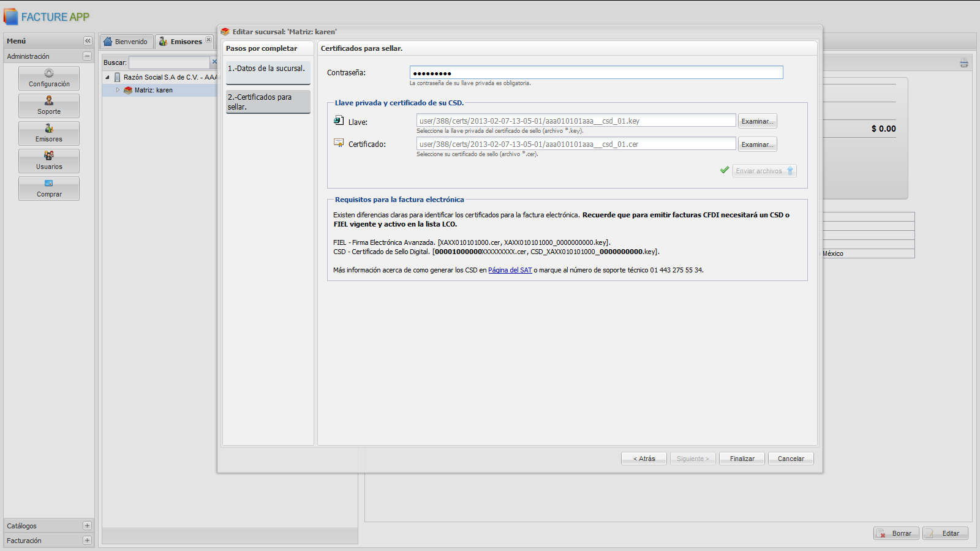980x551 pixels.
Task: Collapse the Menú panel with double-arrow icon
Action: coord(88,41)
